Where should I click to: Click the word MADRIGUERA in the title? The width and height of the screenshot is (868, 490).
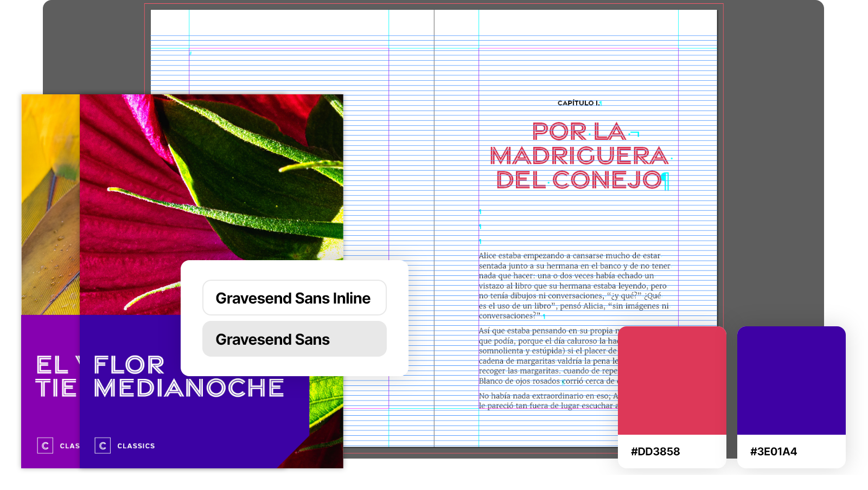coord(579,156)
